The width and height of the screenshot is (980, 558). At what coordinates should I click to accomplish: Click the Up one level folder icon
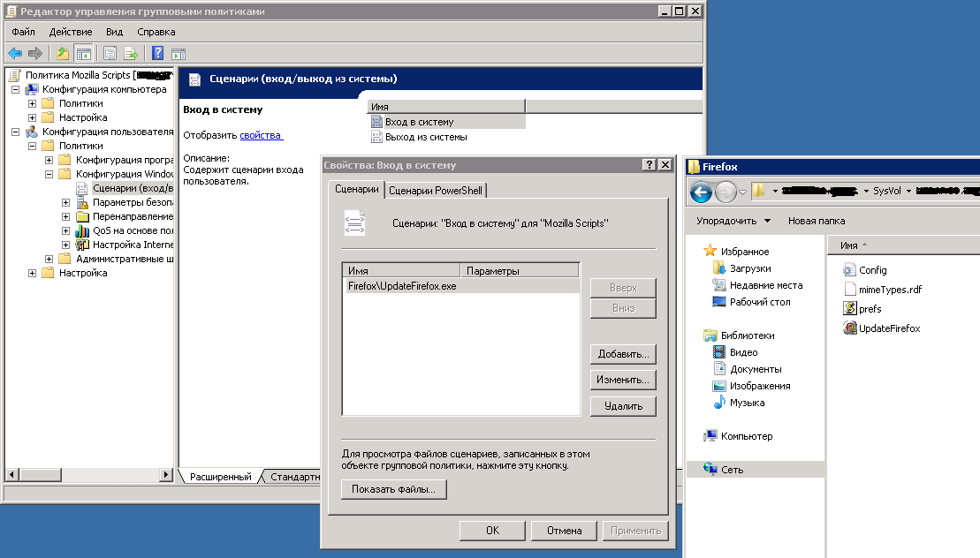tap(63, 54)
